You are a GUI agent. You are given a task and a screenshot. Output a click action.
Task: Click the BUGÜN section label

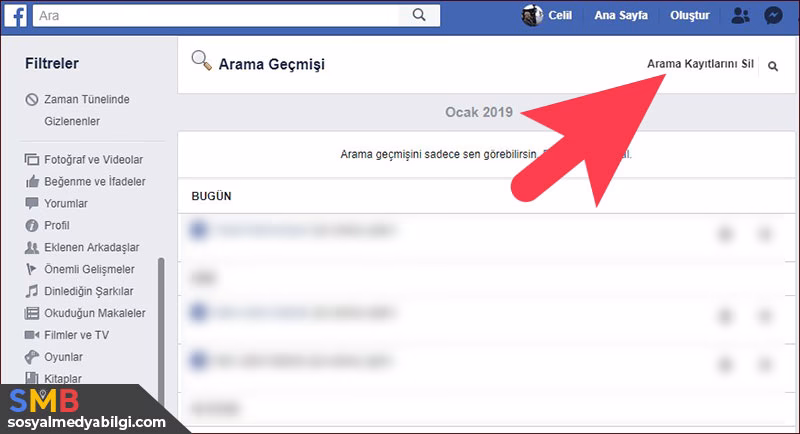click(211, 196)
